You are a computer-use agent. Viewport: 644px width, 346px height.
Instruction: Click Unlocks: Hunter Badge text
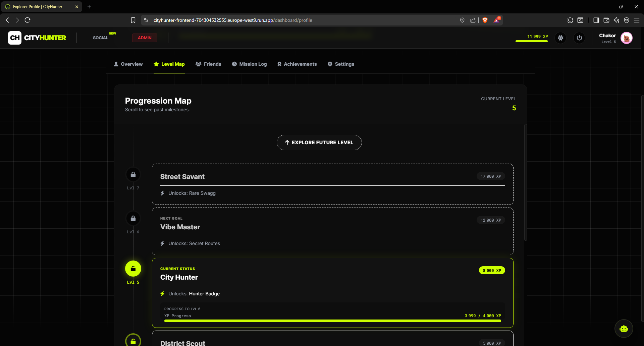(x=194, y=294)
